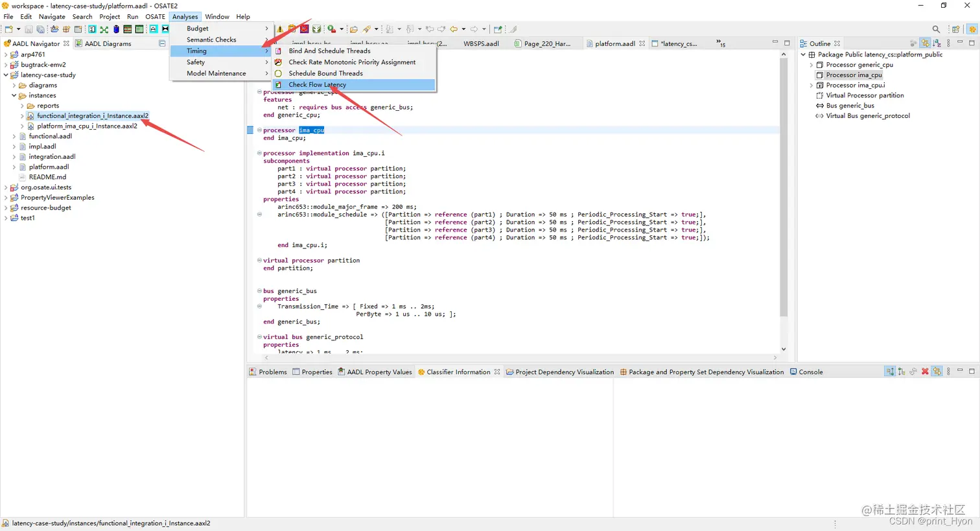
Task: Select Virtual Bus generic_protocol in Outline
Action: click(868, 116)
